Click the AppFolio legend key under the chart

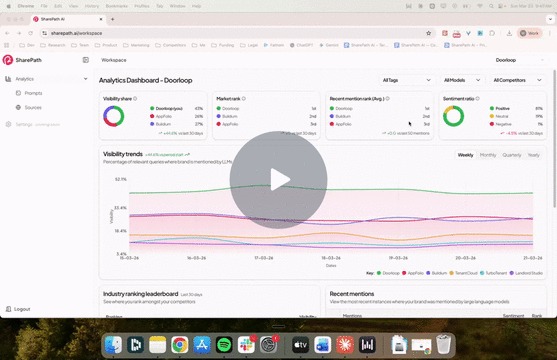click(413, 273)
